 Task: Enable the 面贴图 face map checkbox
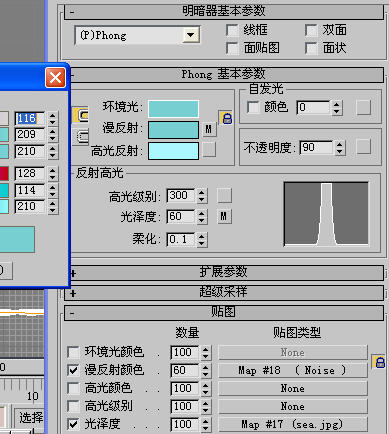(232, 48)
